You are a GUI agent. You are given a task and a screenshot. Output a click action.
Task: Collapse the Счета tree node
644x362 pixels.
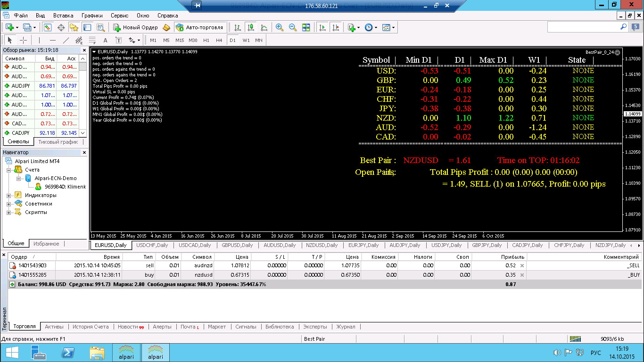click(x=8, y=170)
